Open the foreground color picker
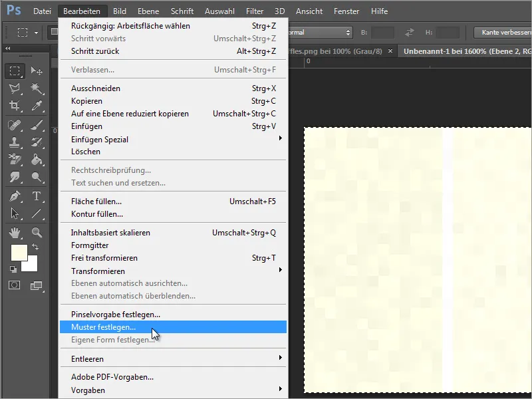Image resolution: width=532 pixels, height=399 pixels. click(19, 253)
